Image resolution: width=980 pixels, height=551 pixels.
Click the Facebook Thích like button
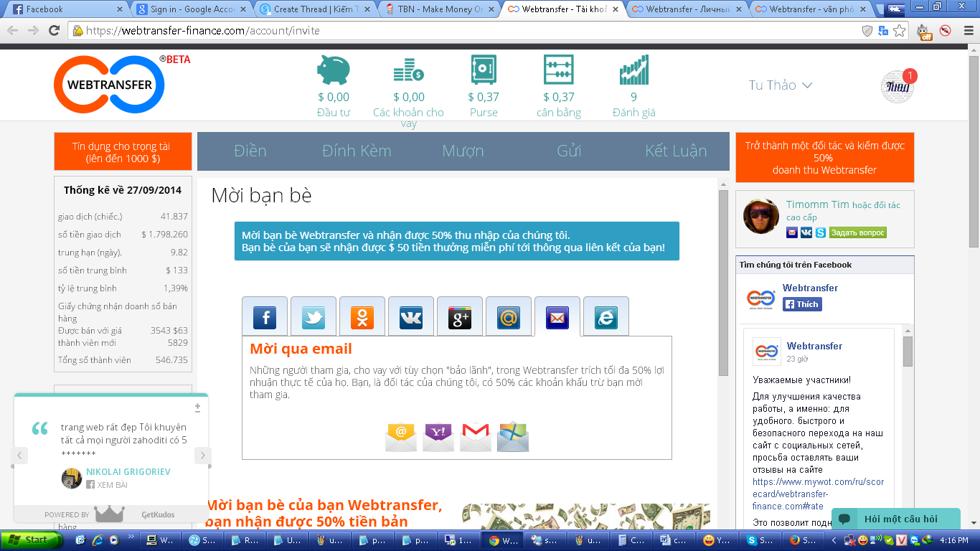pyautogui.click(x=802, y=304)
